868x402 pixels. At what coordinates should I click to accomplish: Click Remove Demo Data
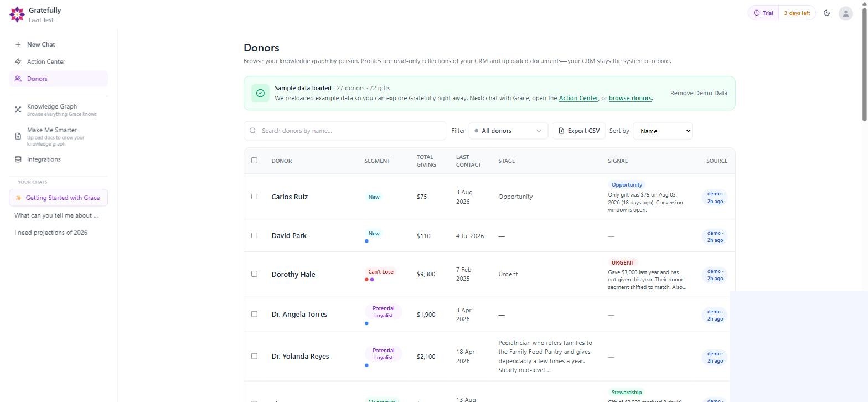[699, 93]
